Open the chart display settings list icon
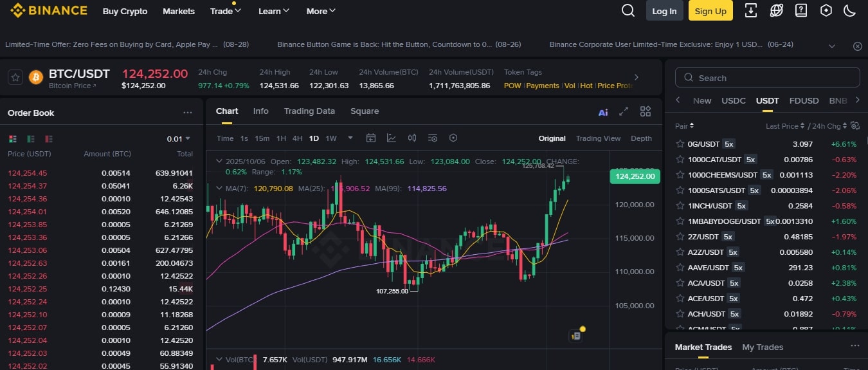Viewport: 868px width, 370px height. 433,138
